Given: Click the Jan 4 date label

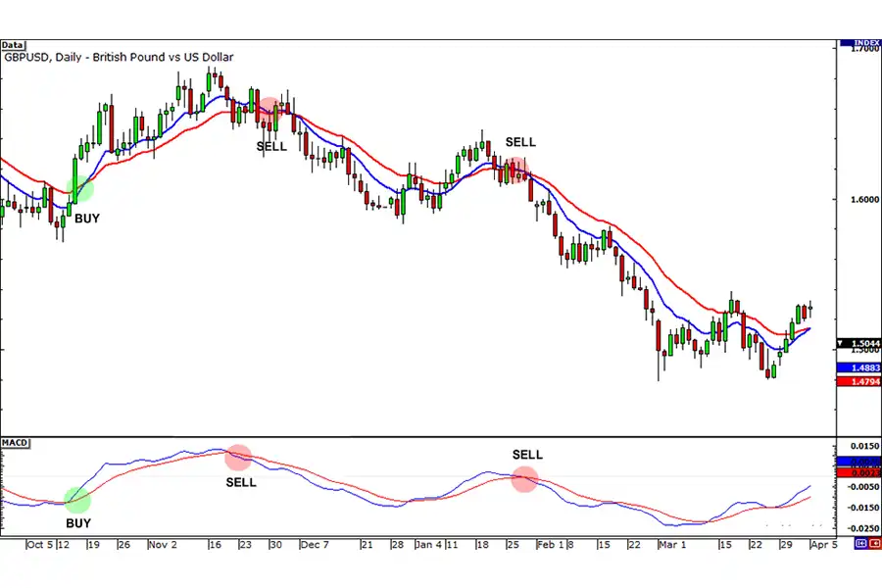Looking at the screenshot, I should (429, 545).
